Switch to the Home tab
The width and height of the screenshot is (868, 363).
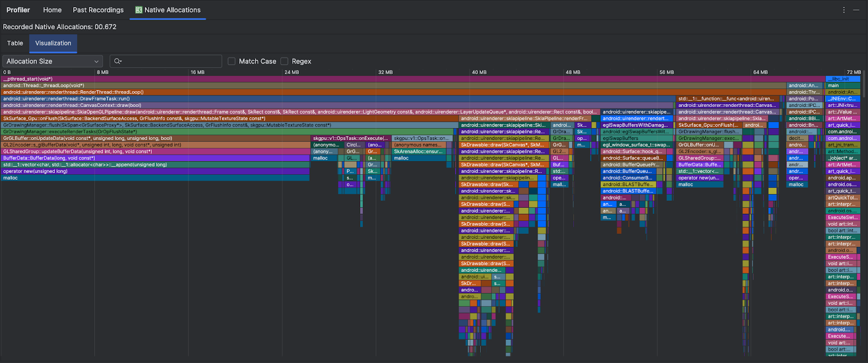pyautogui.click(x=52, y=10)
